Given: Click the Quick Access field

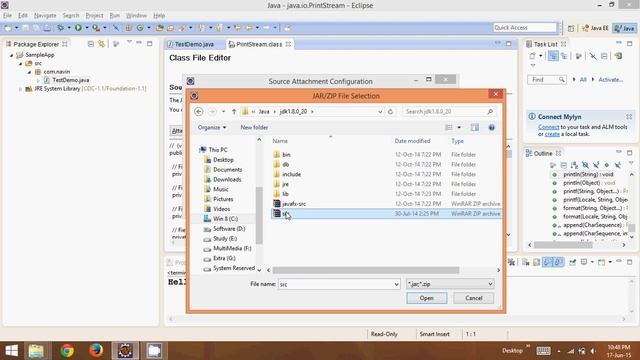Looking at the screenshot, I should pos(525,27).
